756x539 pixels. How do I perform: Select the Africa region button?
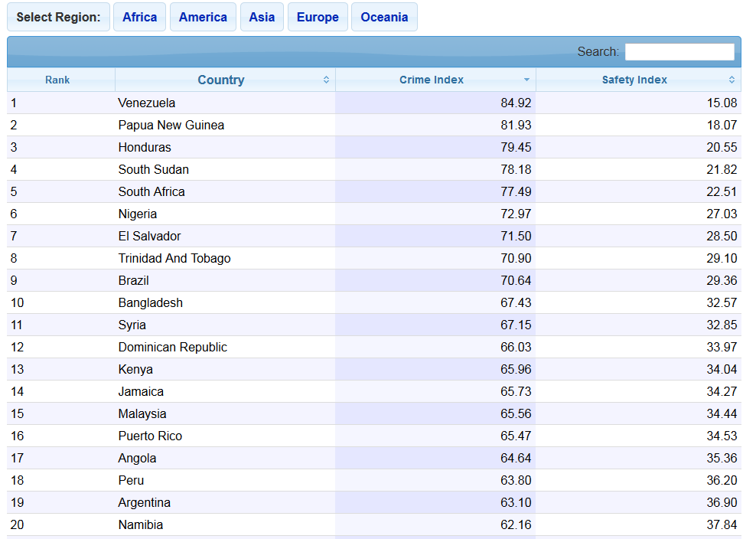[140, 17]
